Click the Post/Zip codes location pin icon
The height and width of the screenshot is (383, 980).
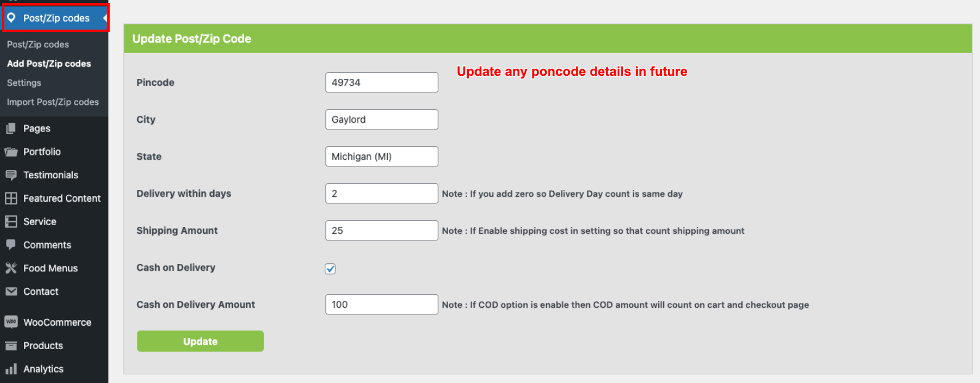pos(11,18)
